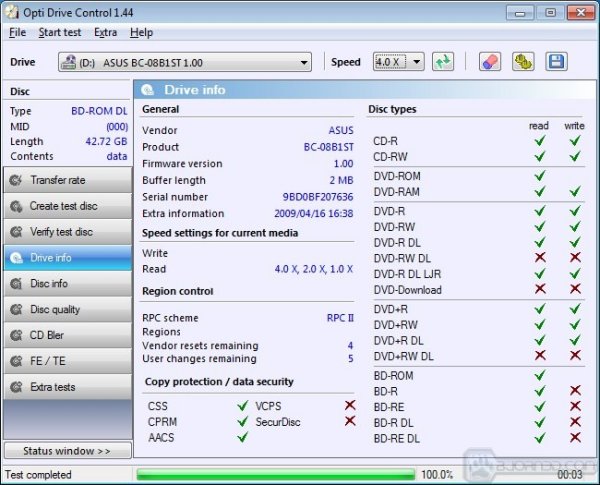600x485 pixels.
Task: Open the Extra tests section
Action: pyautogui.click(x=68, y=387)
